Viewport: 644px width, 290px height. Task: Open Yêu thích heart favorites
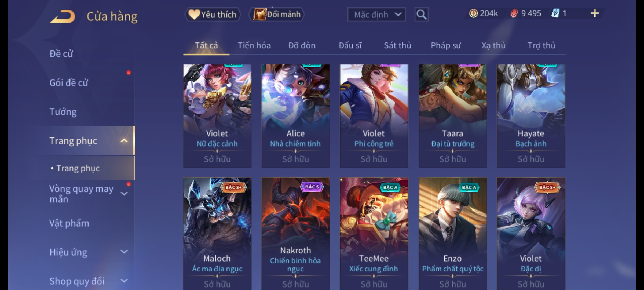pos(213,15)
